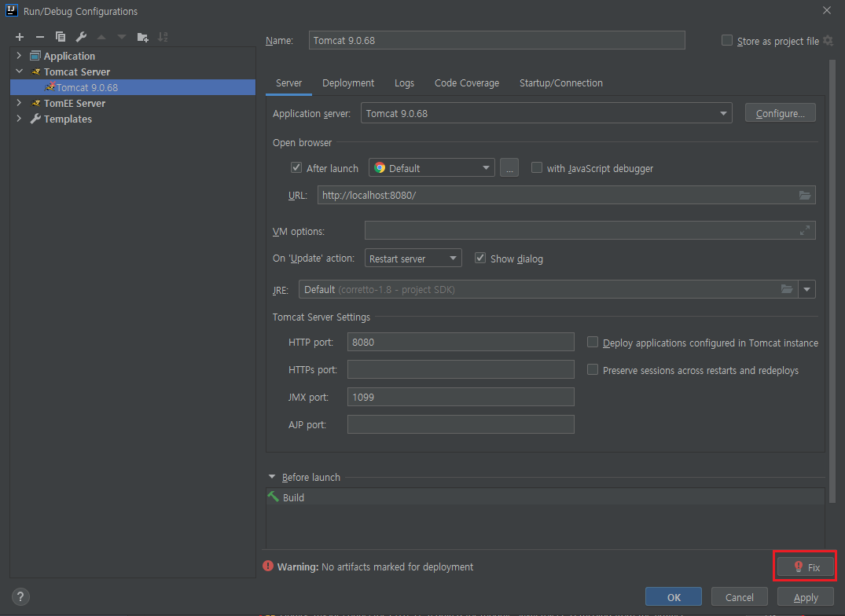This screenshot has height=616, width=845.
Task: Expand the Application tree node
Action: 20,56
